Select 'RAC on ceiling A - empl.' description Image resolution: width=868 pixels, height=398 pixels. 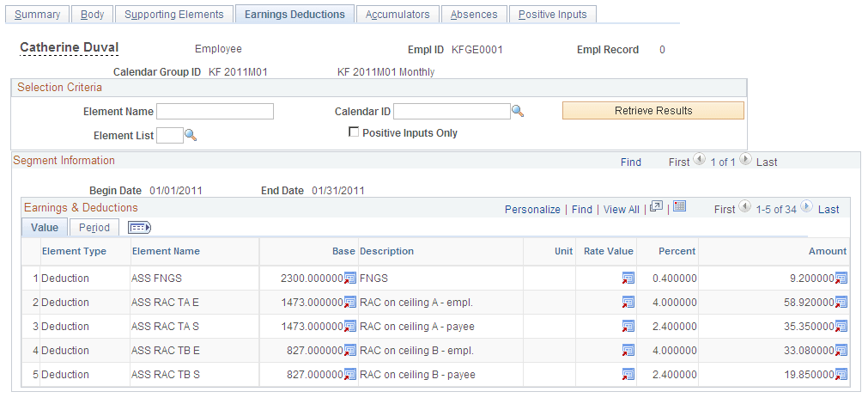click(x=416, y=302)
